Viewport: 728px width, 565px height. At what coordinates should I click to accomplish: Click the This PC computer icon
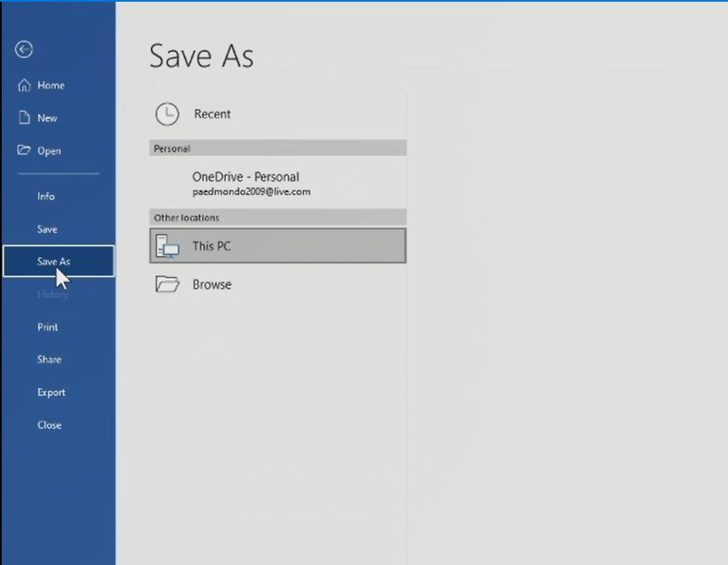point(166,246)
